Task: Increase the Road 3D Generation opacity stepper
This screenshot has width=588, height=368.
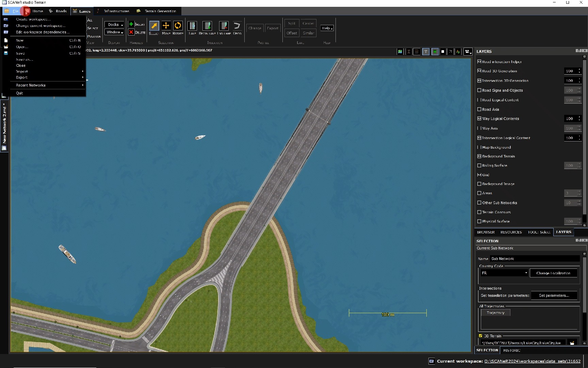Action: (579, 70)
